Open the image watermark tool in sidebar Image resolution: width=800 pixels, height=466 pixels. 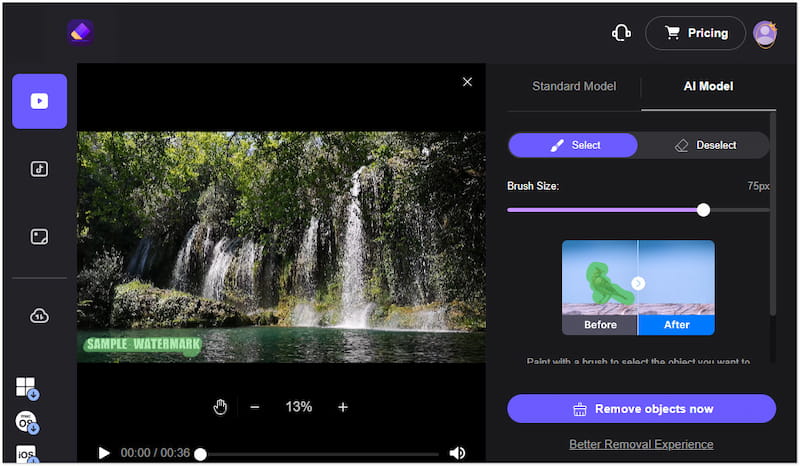click(x=39, y=237)
